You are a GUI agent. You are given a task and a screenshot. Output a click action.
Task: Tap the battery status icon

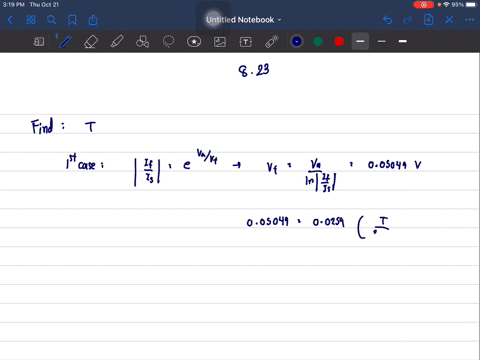(x=471, y=5)
